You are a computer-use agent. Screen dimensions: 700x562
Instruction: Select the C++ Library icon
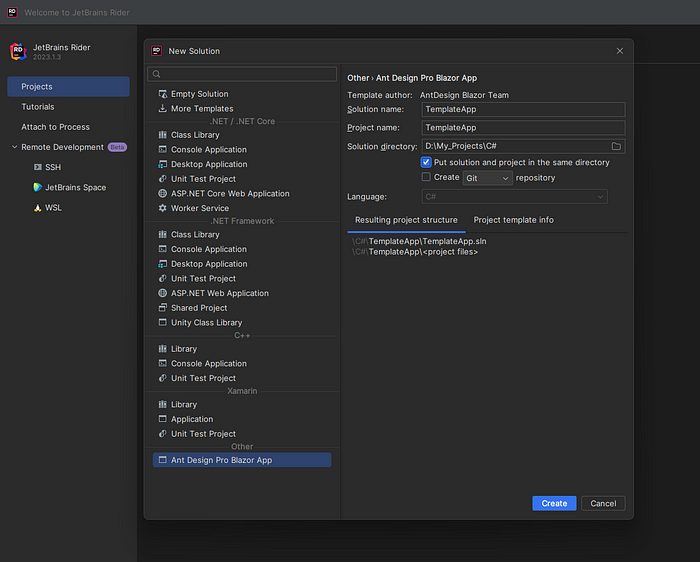pos(162,349)
